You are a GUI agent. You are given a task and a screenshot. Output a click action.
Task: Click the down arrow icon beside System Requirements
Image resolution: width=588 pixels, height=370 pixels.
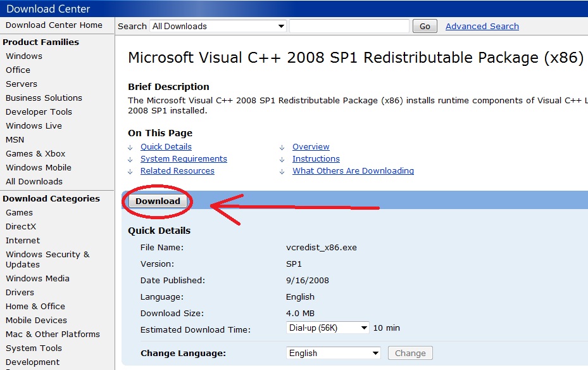[130, 159]
